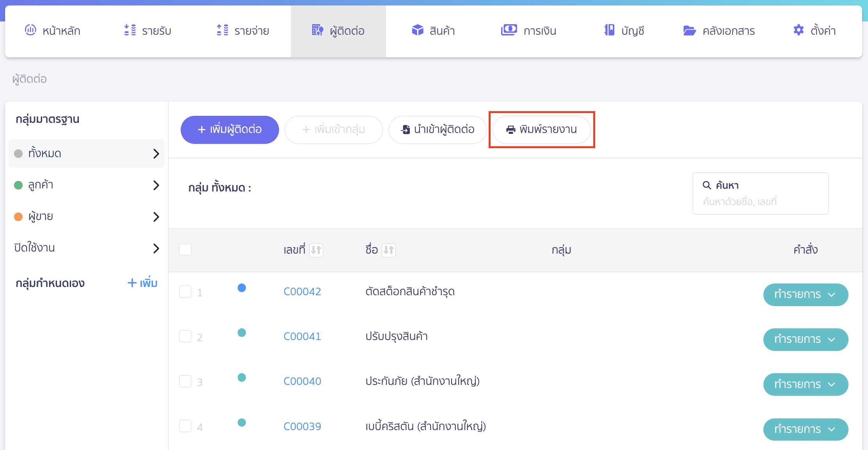Select the ผู้ขาย group in sidebar
This screenshot has width=868, height=450.
[x=41, y=216]
